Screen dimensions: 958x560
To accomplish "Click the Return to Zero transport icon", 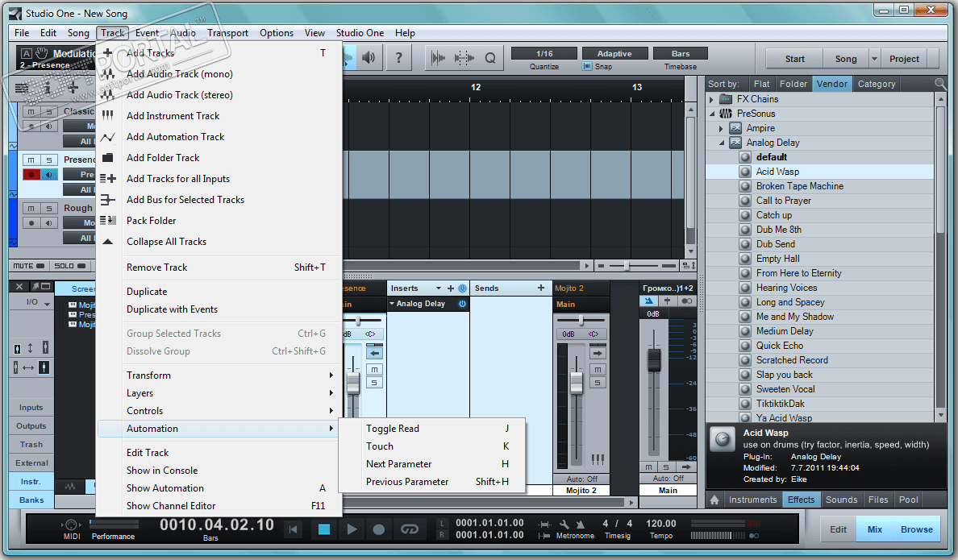I will click(294, 529).
